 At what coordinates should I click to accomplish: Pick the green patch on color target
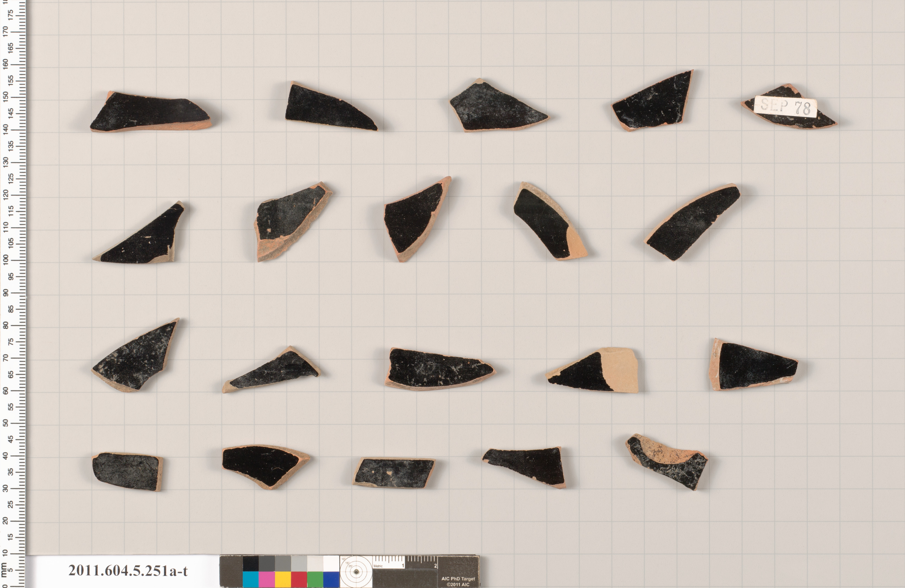click(315, 580)
